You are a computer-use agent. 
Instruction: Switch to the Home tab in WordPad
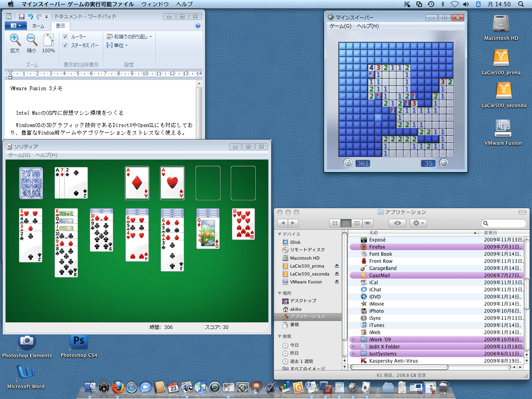pos(38,26)
